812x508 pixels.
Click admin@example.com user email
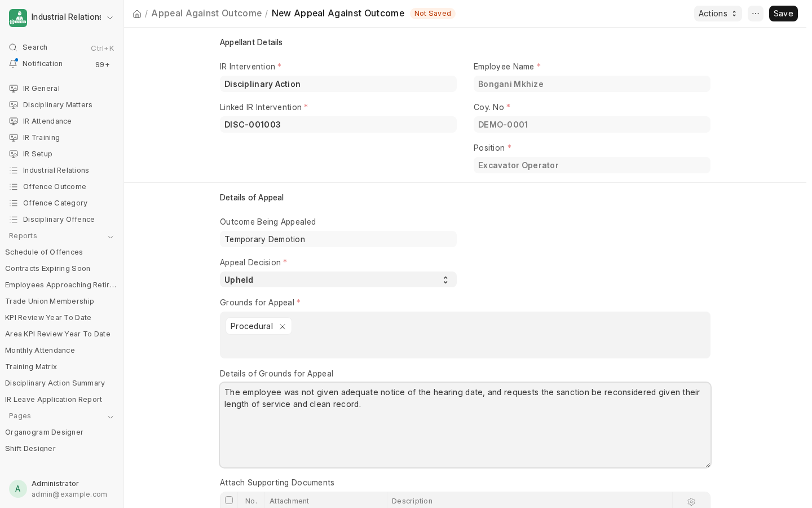point(69,494)
